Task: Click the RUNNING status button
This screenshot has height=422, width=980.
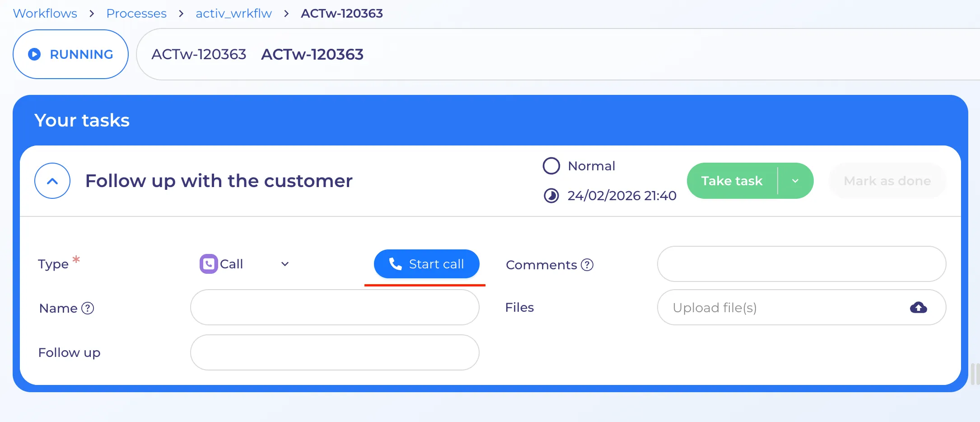Action: point(70,54)
